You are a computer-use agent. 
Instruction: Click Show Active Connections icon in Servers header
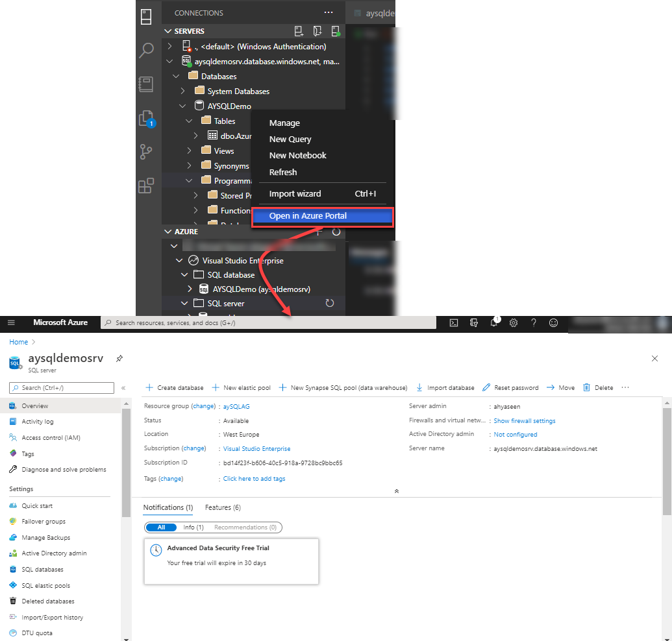[x=336, y=31]
